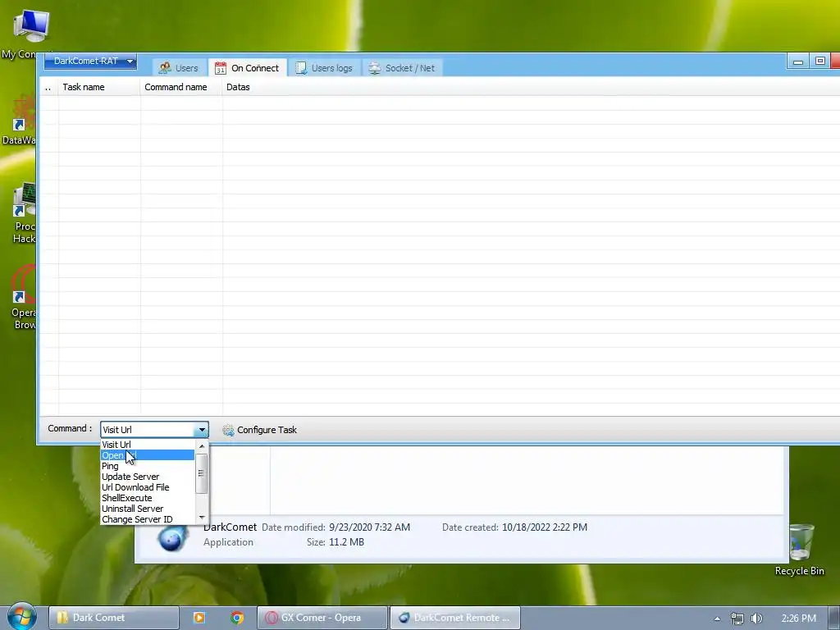The height and width of the screenshot is (630, 840).
Task: Maximize the DarkComet window
Action: coord(819,61)
